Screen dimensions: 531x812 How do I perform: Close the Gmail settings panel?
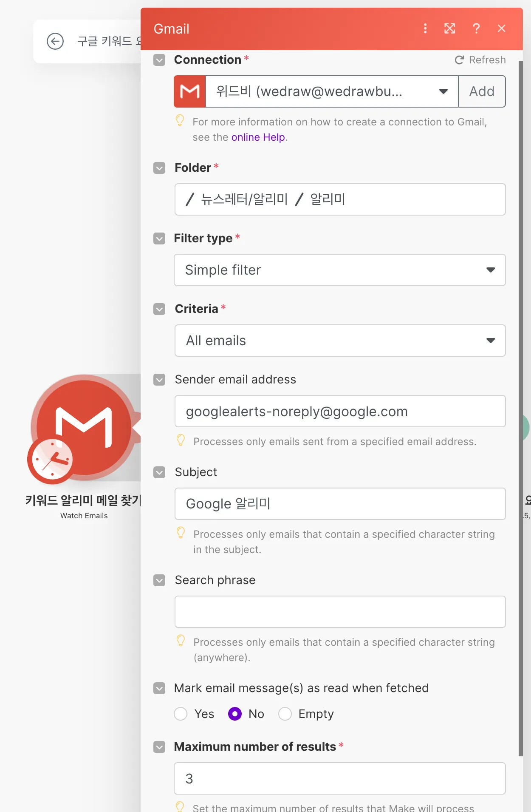pos(502,28)
